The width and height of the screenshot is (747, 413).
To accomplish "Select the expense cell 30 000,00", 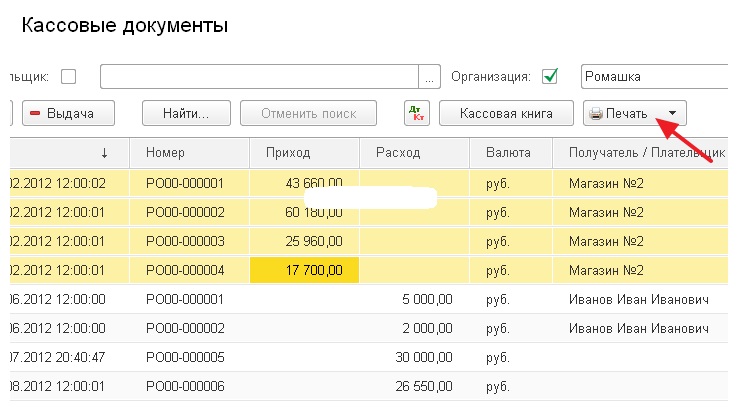I will tap(414, 357).
